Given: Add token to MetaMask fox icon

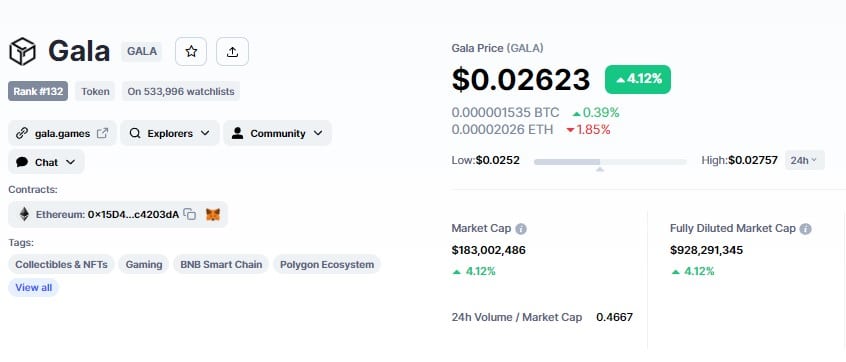Looking at the screenshot, I should click(x=213, y=214).
